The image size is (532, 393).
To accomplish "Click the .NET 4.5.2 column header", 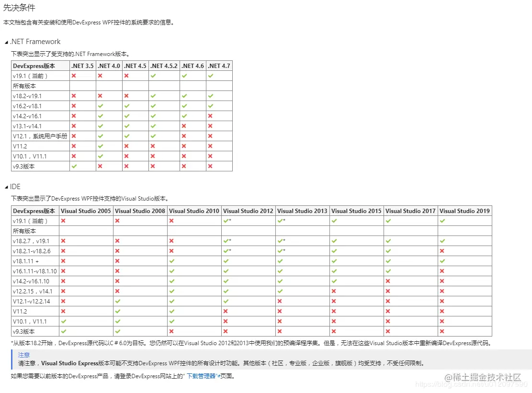I will tap(164, 66).
